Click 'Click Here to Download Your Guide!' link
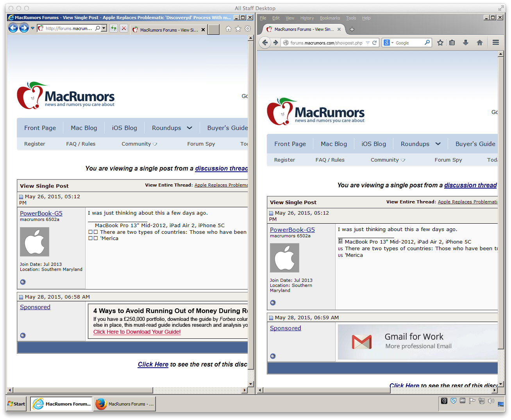Screen dimensions: 511x420 pyautogui.click(x=137, y=332)
